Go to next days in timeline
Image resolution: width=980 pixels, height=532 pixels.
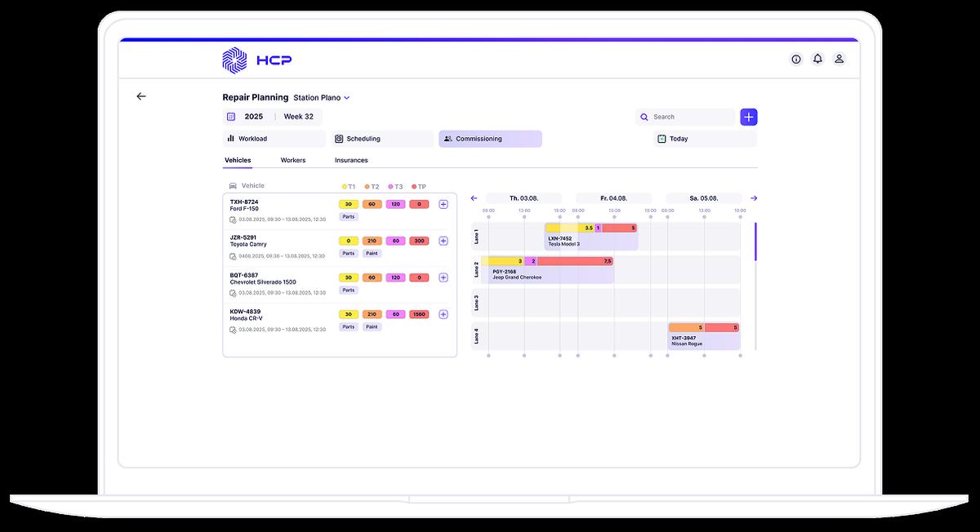pyautogui.click(x=754, y=198)
